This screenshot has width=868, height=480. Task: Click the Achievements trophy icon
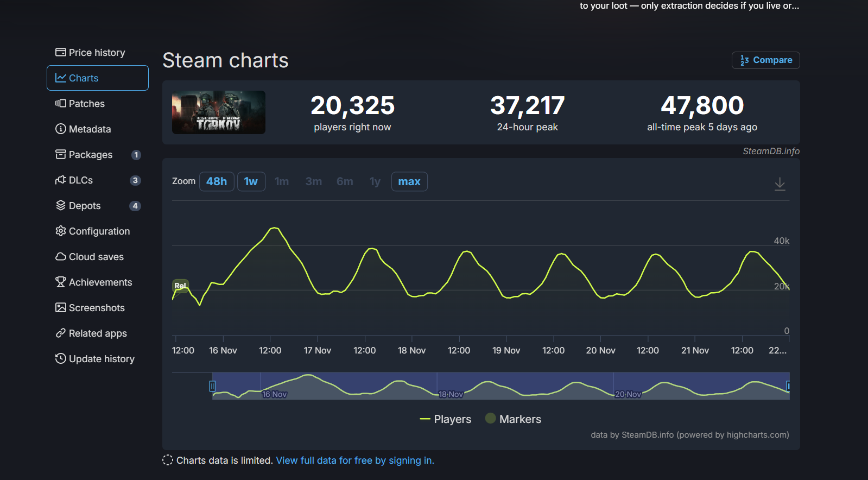pyautogui.click(x=60, y=282)
